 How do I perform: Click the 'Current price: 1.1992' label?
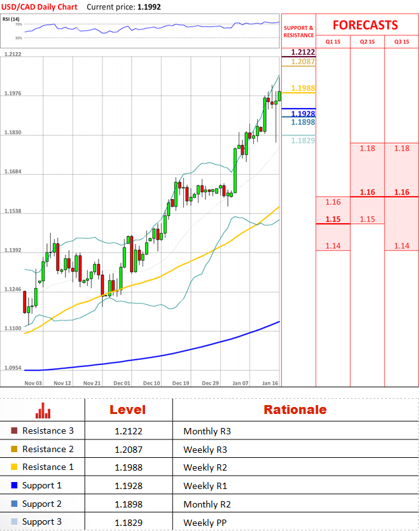coord(123,7)
